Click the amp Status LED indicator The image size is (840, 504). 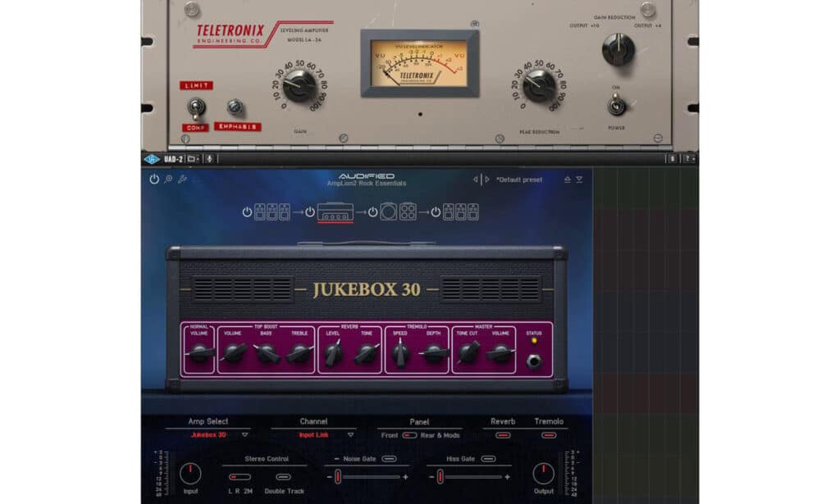coord(533,340)
